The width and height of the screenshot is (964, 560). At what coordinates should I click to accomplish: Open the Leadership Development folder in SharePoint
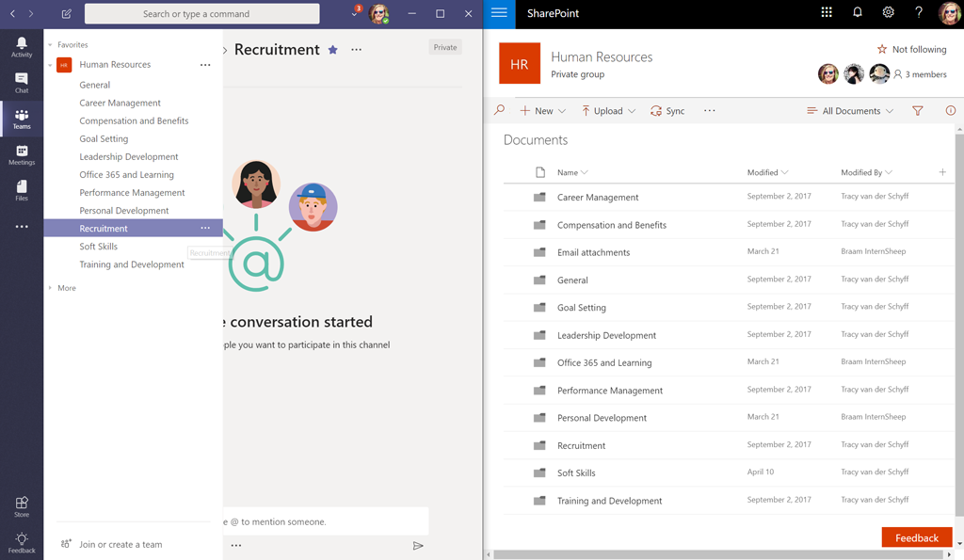coord(606,335)
